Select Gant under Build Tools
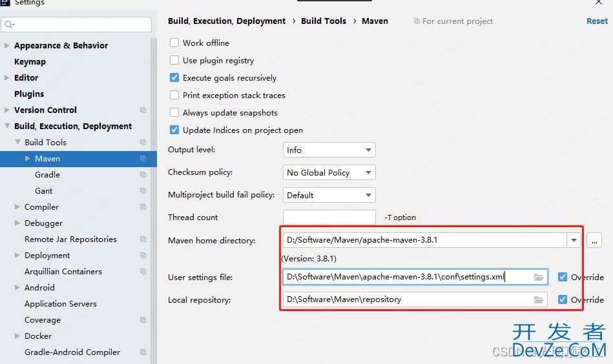This screenshot has width=613, height=364. click(x=43, y=191)
